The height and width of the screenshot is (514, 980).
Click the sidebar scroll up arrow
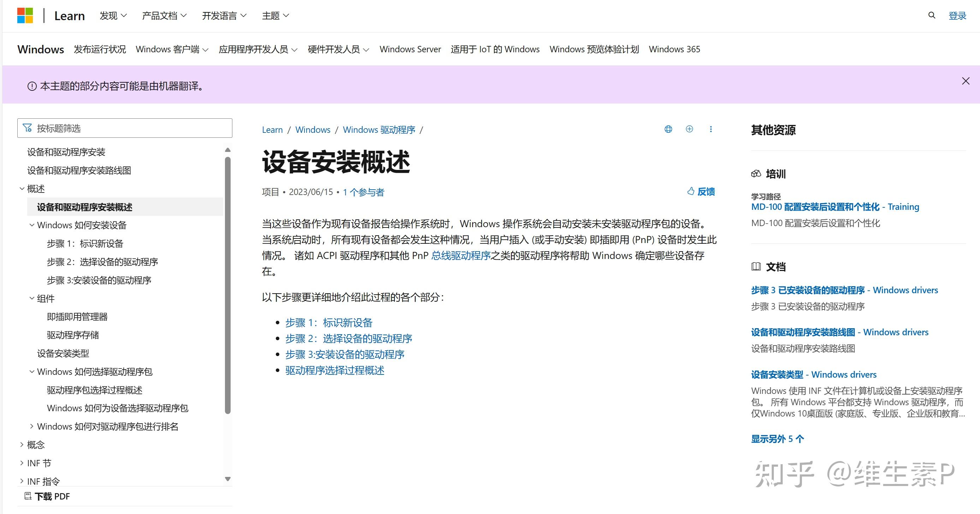[228, 150]
